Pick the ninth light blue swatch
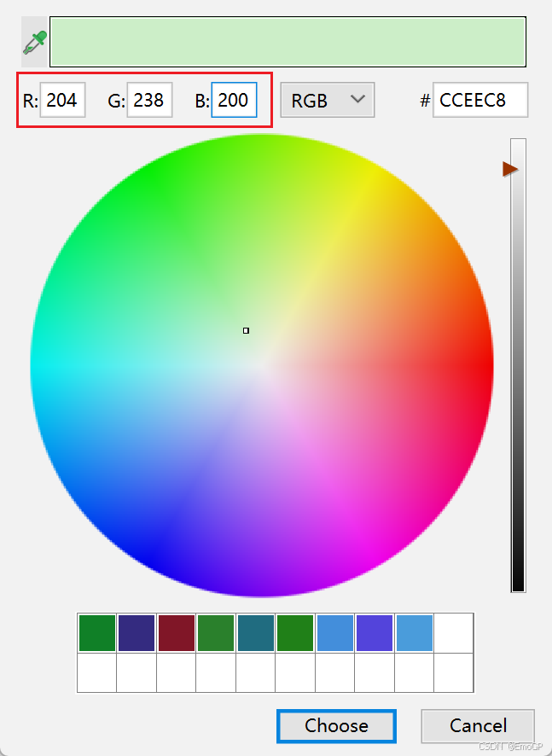 point(414,633)
